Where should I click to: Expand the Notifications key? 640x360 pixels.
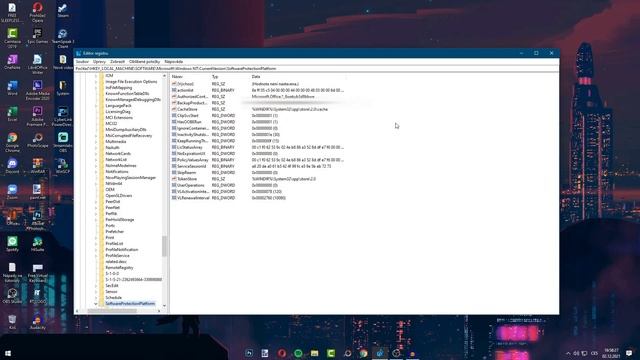tap(96, 172)
